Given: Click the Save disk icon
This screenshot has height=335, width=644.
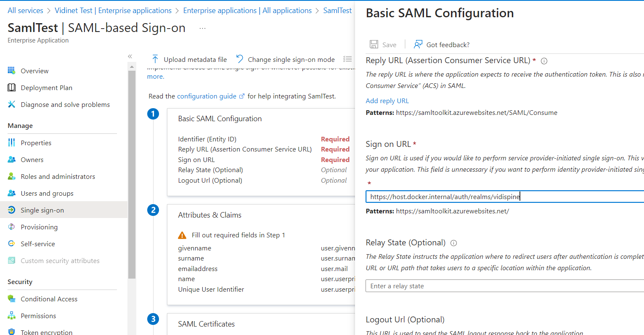Looking at the screenshot, I should tap(374, 45).
